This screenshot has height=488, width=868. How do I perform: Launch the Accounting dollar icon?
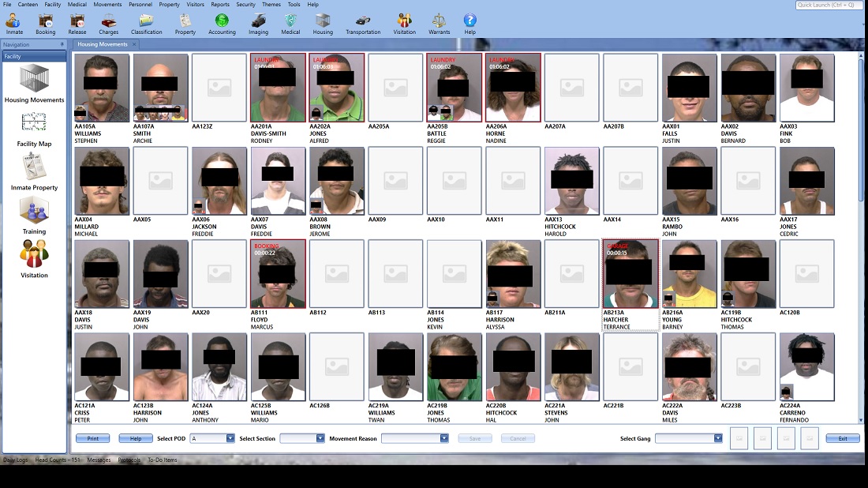[x=222, y=24]
